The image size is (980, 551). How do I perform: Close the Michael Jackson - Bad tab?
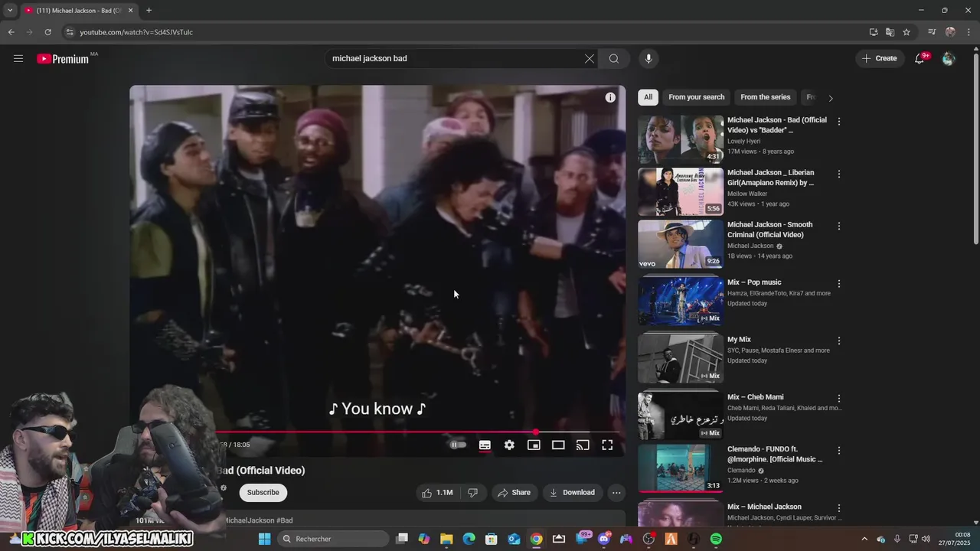(130, 11)
